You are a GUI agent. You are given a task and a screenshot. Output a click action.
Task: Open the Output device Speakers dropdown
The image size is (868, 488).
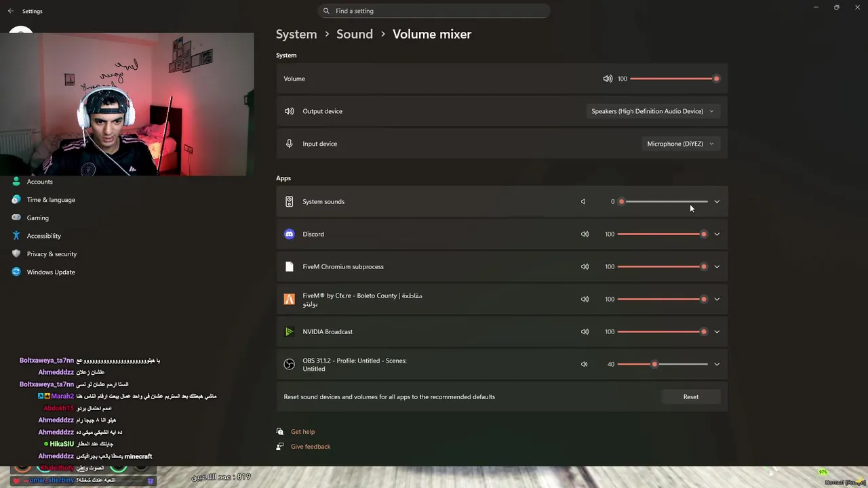click(652, 111)
